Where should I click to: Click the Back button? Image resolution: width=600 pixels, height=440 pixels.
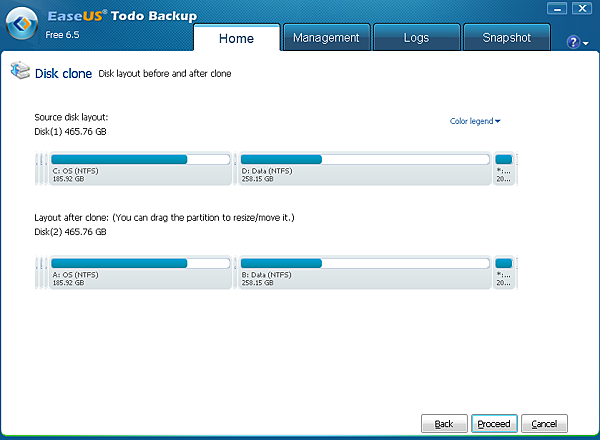point(444,424)
